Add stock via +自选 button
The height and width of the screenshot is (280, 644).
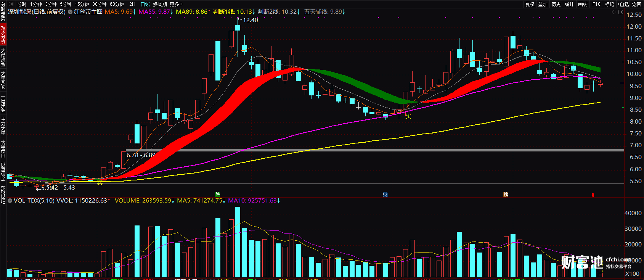click(623, 4)
